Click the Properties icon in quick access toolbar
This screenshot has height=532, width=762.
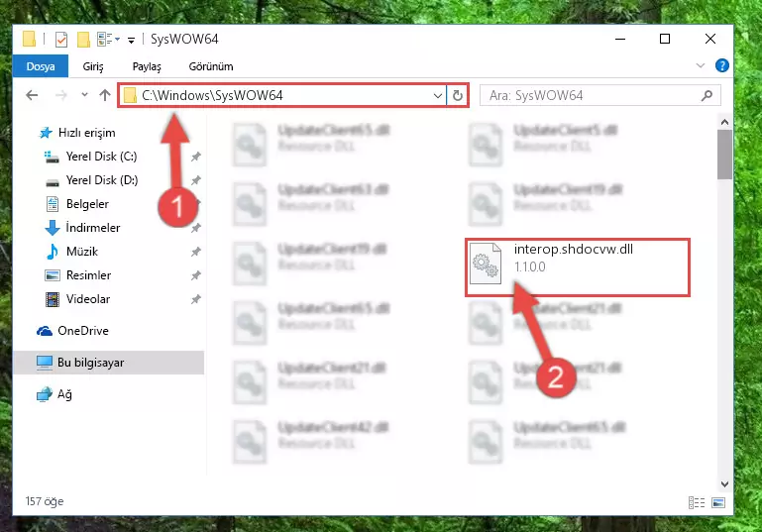click(x=61, y=40)
